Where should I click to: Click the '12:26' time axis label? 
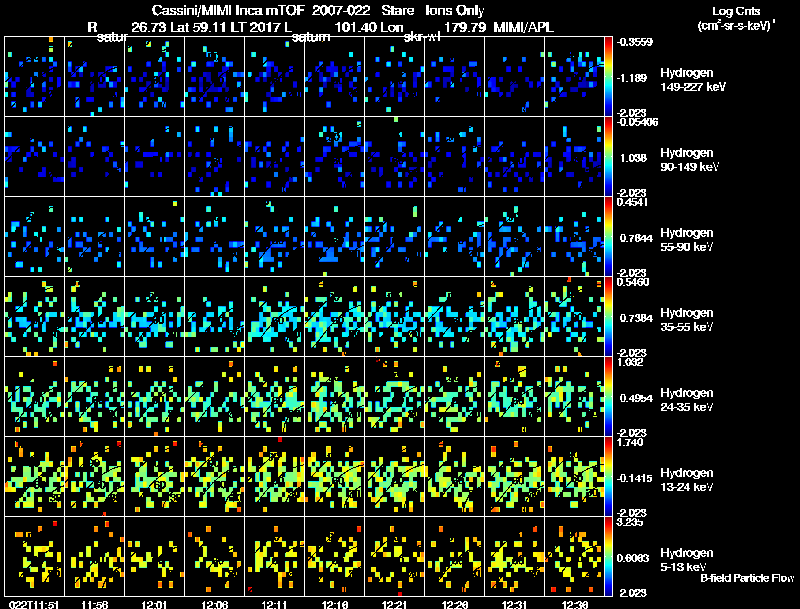click(455, 604)
